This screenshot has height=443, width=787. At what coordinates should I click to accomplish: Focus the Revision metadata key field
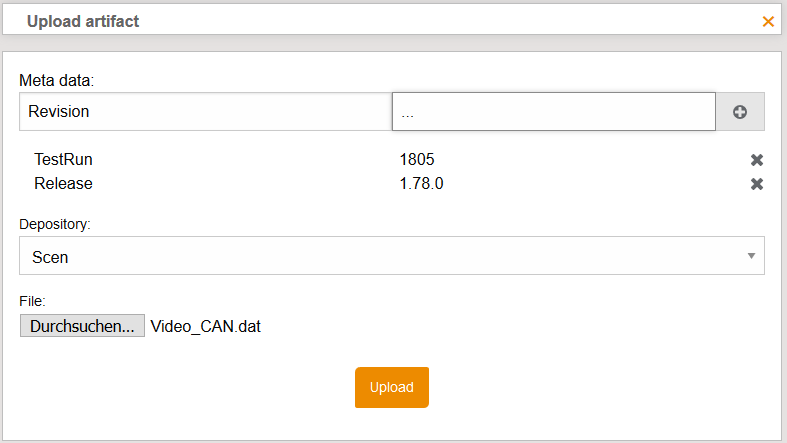click(205, 112)
